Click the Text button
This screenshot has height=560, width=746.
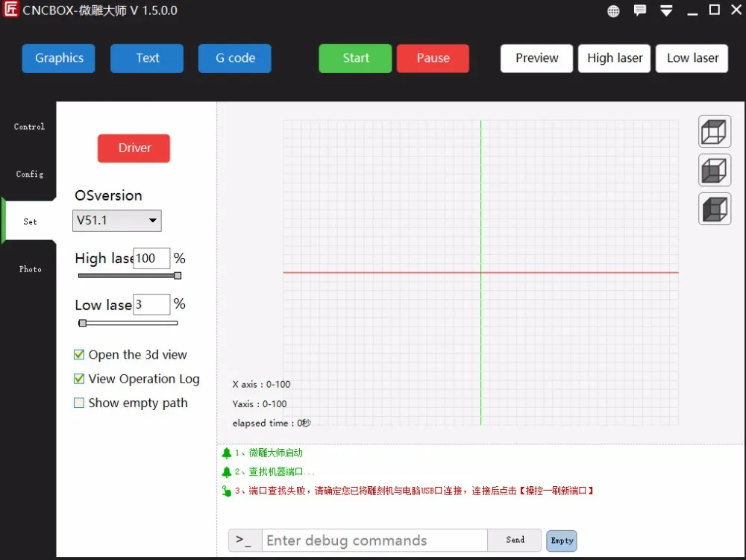(x=147, y=58)
